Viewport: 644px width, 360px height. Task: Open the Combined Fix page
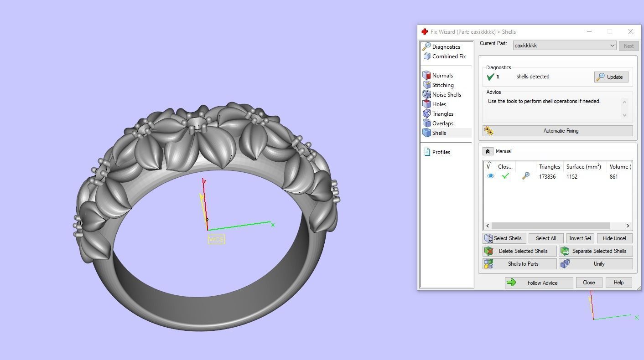point(449,57)
